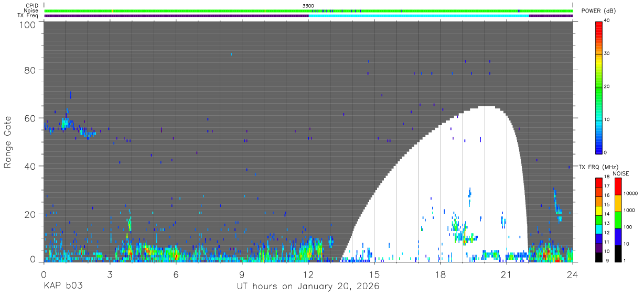Click the 18 tick on the UT hours axis
Image resolution: width=644 pixels, height=297 pixels.
pyautogui.click(x=441, y=274)
